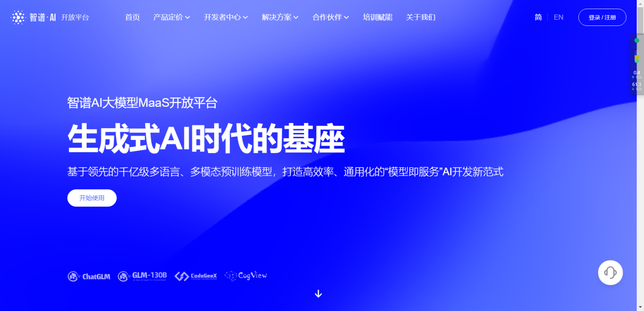Open the 合作伙伴 dropdown menu
Viewport: 644px width, 311px height.
coord(331,17)
